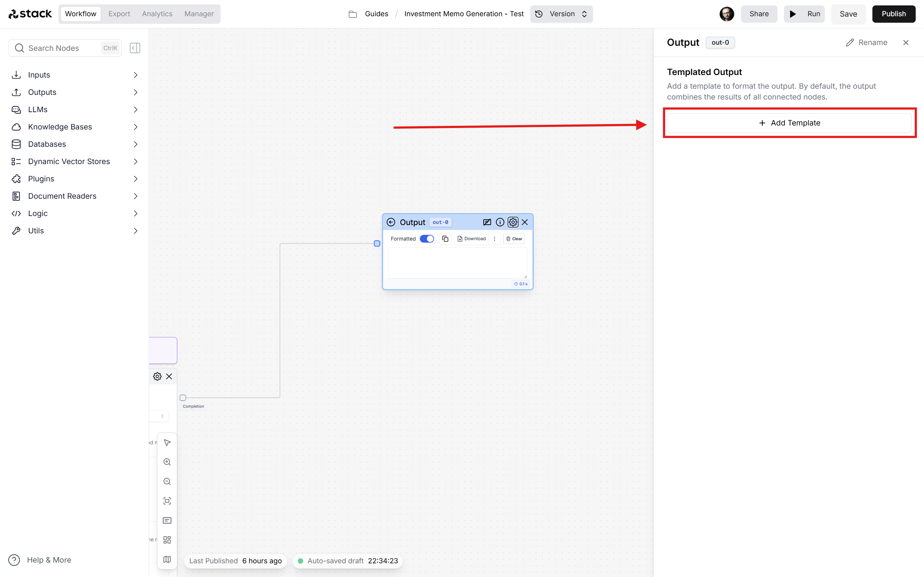The width and height of the screenshot is (924, 577).
Task: Select the Workflow tab
Action: pyautogui.click(x=80, y=13)
